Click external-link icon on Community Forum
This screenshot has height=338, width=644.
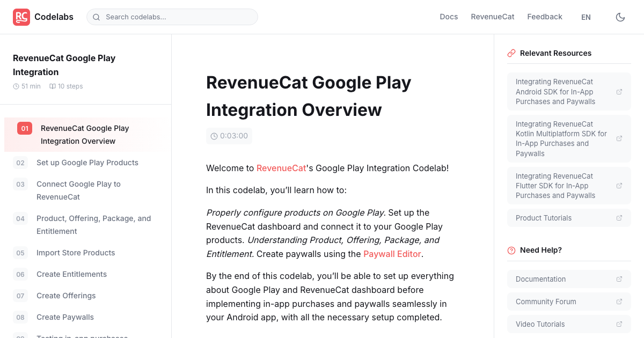click(x=619, y=302)
